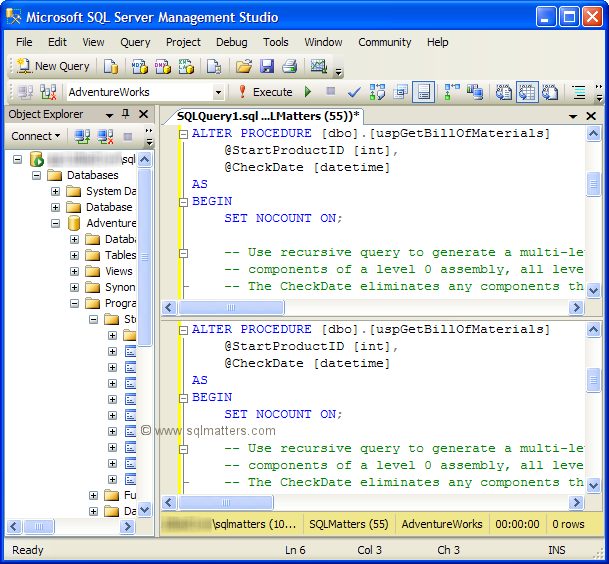
Task: Click the printer icon in the toolbar
Action: pyautogui.click(x=290, y=66)
